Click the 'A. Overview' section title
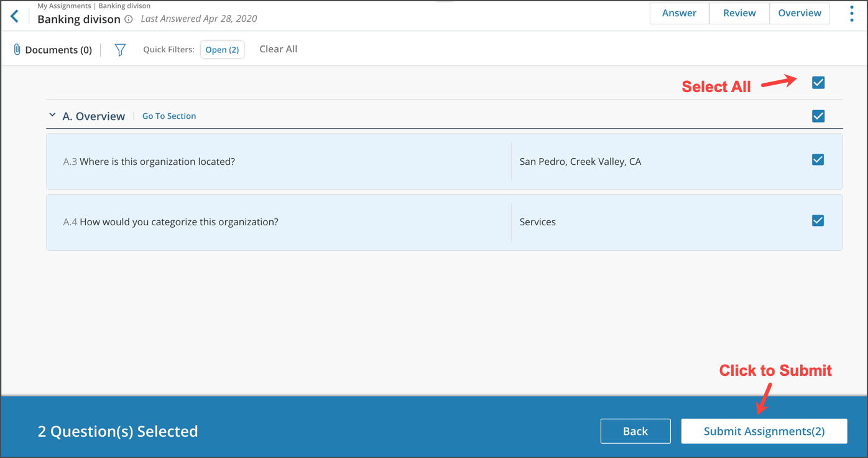 click(x=94, y=116)
